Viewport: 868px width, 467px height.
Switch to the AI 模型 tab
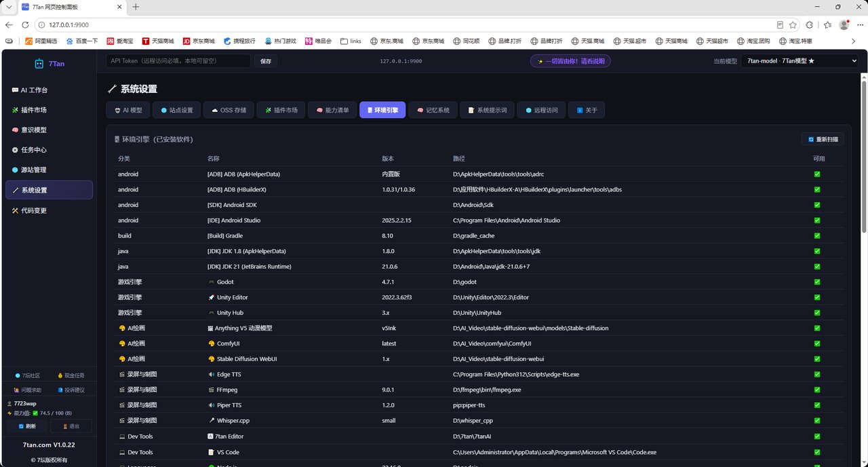pyautogui.click(x=128, y=110)
